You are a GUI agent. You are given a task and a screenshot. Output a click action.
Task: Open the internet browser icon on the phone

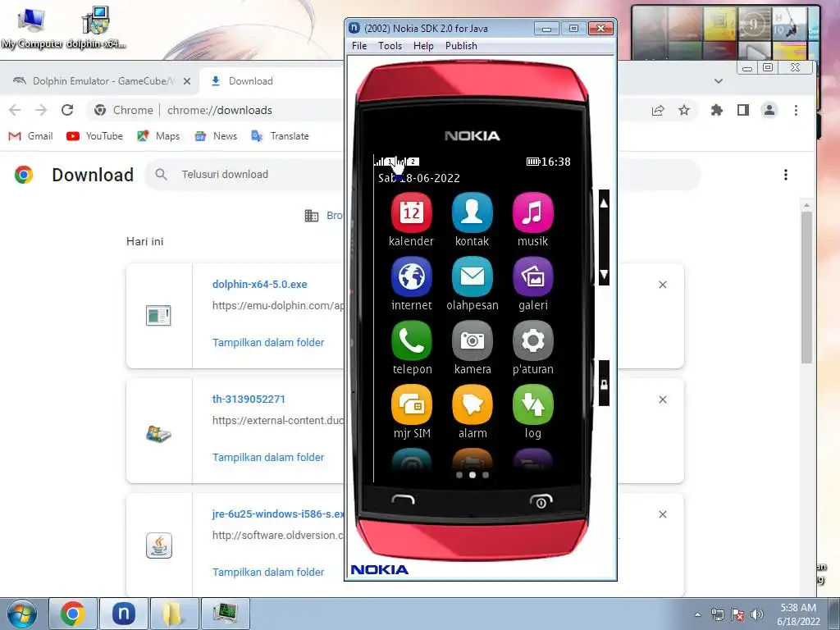(x=412, y=277)
